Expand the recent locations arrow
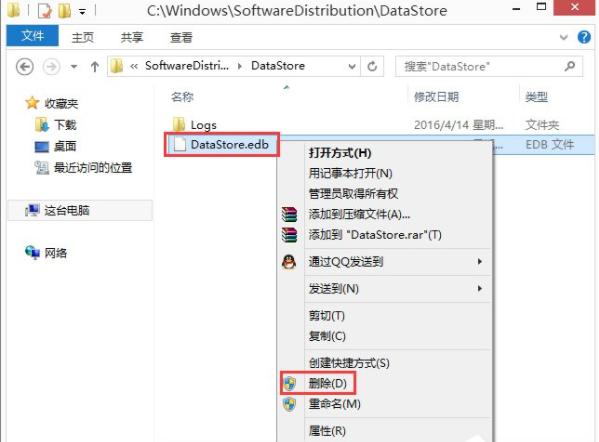The image size is (599, 442). tap(74, 67)
